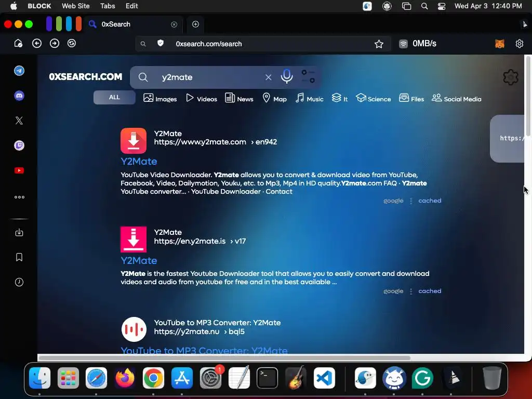The image size is (532, 399).
Task: Open Control Center in menu bar
Action: (x=442, y=6)
